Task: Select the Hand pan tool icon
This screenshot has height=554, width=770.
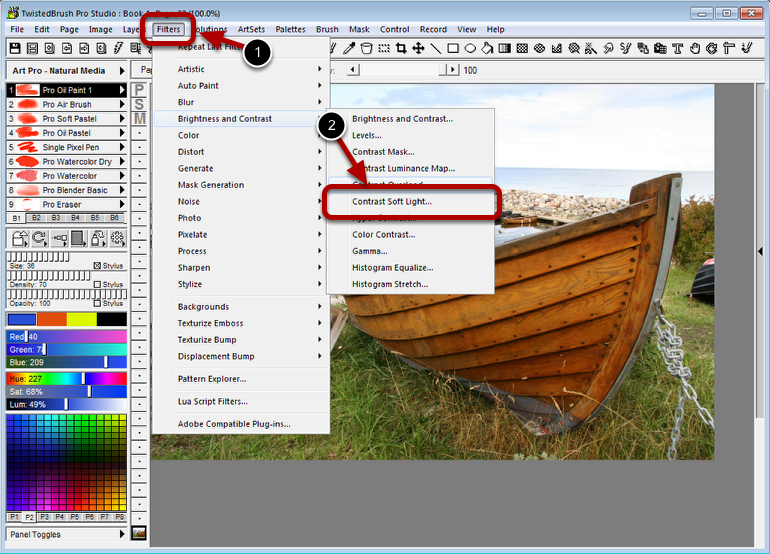Action: [695, 48]
